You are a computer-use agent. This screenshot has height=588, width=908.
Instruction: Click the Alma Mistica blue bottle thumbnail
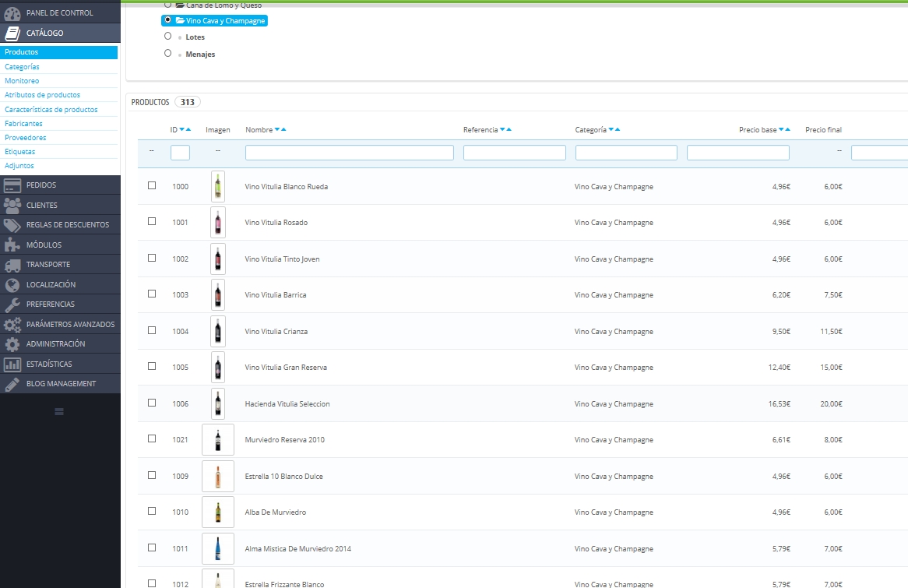(218, 548)
